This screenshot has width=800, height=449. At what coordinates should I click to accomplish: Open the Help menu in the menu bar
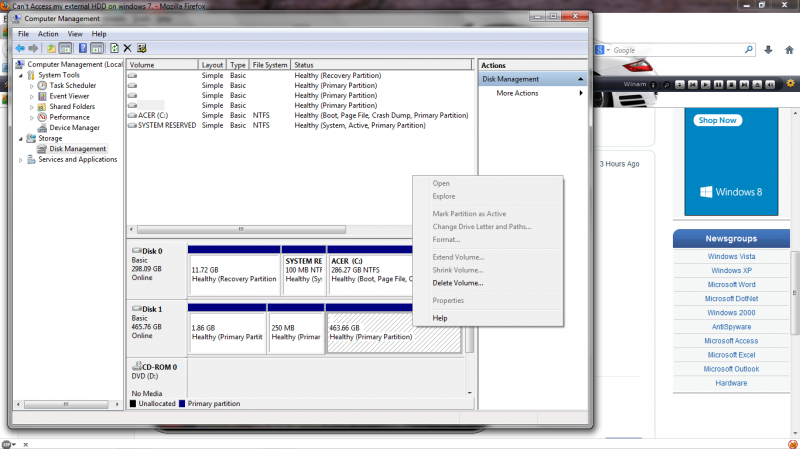click(x=99, y=34)
